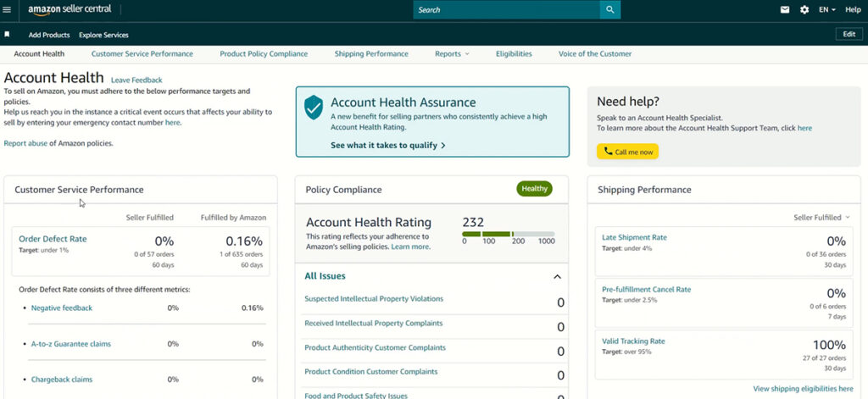The image size is (868, 399).
Task: Open the Seller Fulfilled shipping dropdown
Action: tap(821, 218)
